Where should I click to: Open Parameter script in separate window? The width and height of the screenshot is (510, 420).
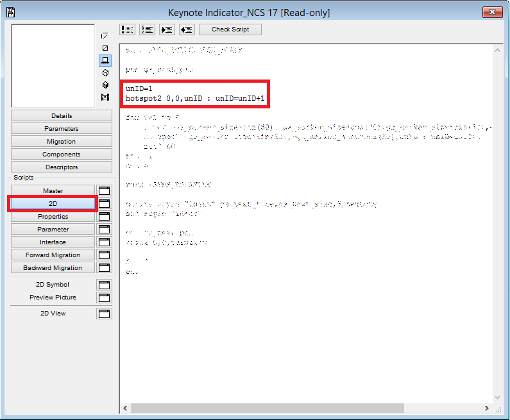coord(104,229)
